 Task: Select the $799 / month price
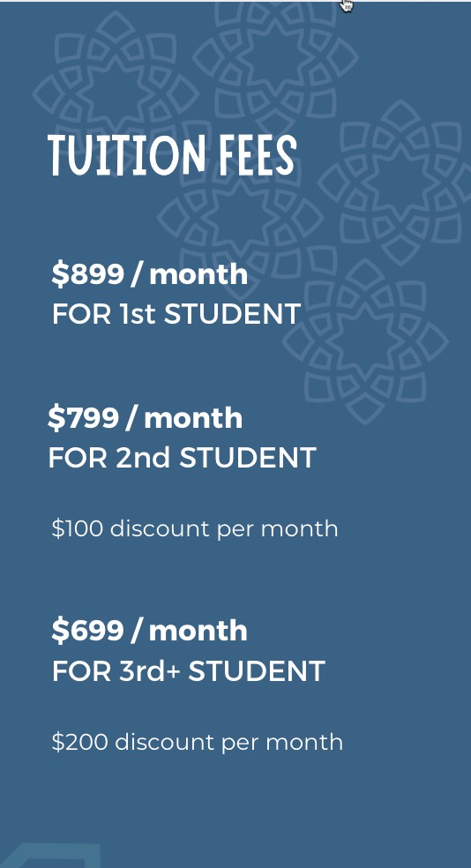pos(145,417)
